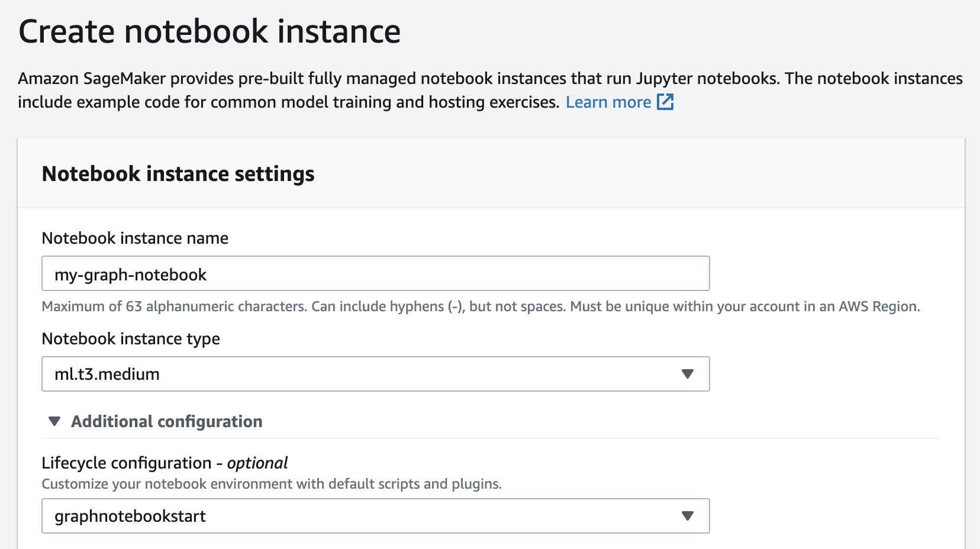Click the external link icon beside Learn more
This screenshot has width=980, height=549.
[x=666, y=102]
